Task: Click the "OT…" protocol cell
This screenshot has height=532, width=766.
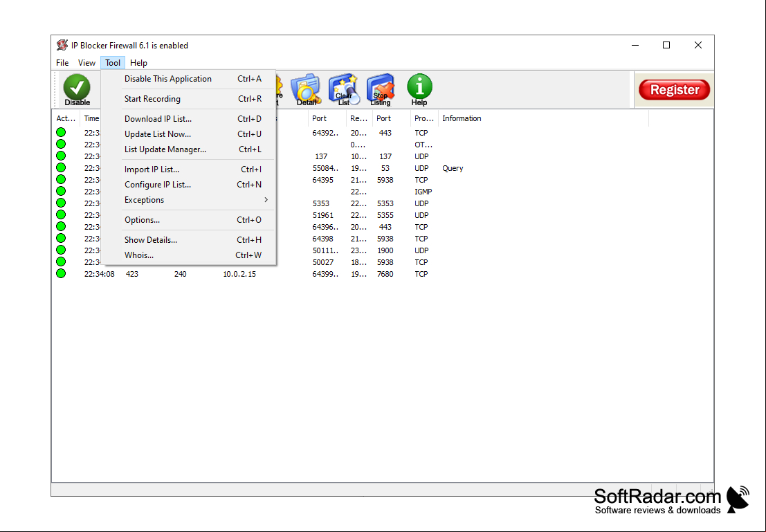Action: (x=423, y=145)
